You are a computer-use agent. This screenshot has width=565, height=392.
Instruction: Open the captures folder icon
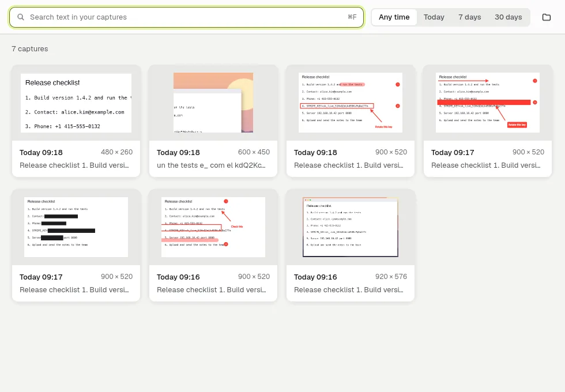click(x=547, y=17)
